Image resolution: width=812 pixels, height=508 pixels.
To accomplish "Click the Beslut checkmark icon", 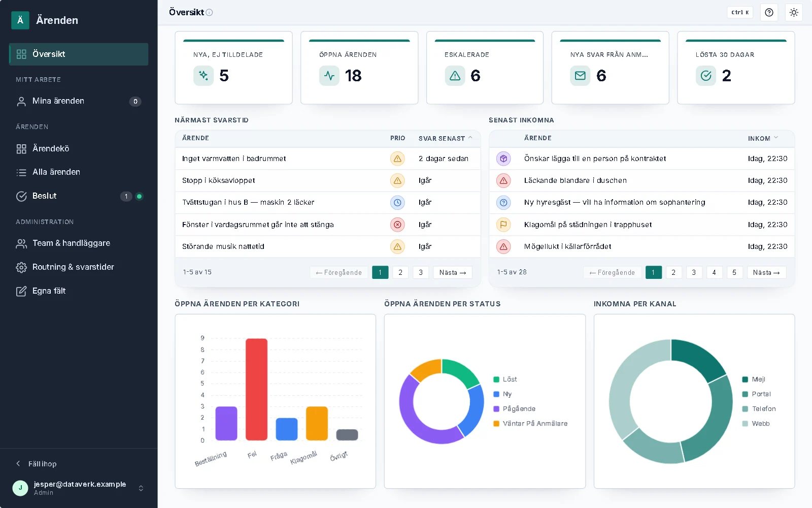I will point(21,196).
